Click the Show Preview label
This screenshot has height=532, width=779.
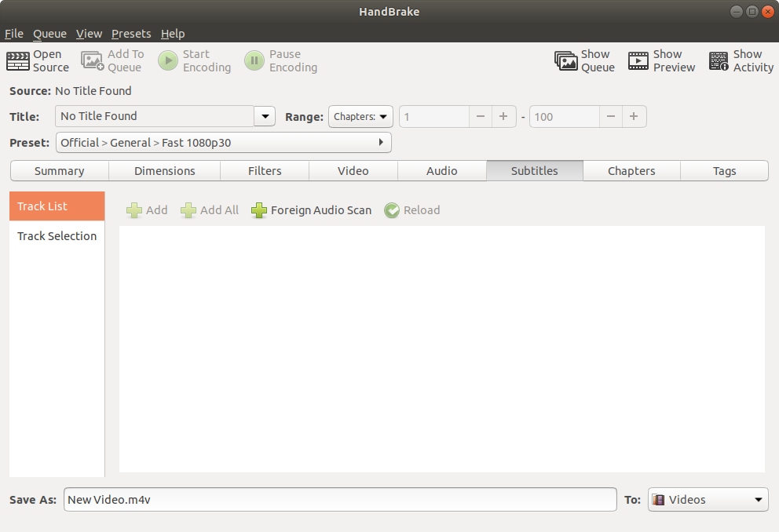pos(675,60)
